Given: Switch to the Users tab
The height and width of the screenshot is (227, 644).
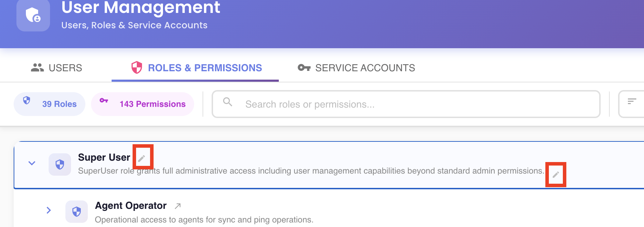Looking at the screenshot, I should click(x=56, y=68).
